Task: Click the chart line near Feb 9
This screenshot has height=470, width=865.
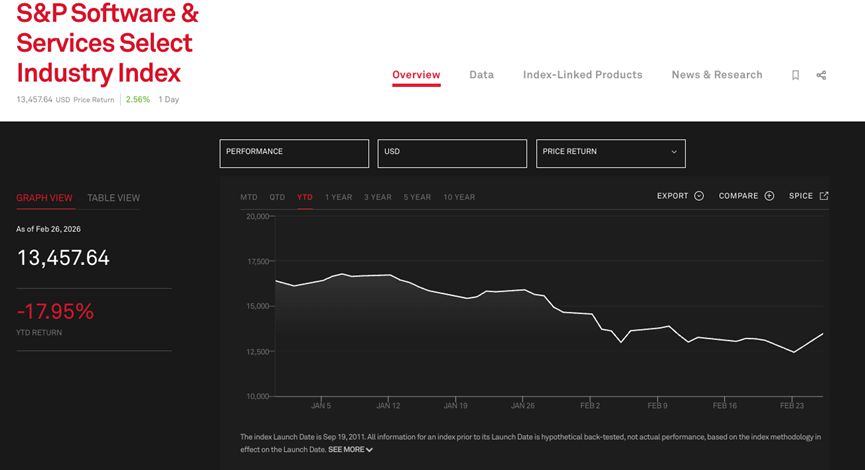Action: click(658, 327)
